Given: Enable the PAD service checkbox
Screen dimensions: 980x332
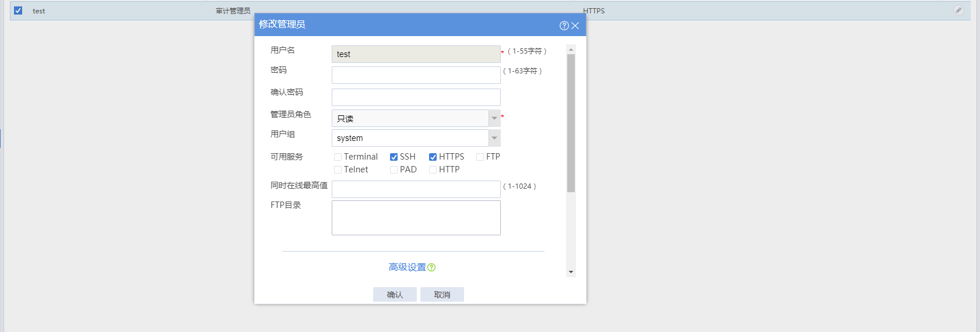Looking at the screenshot, I should pos(394,170).
